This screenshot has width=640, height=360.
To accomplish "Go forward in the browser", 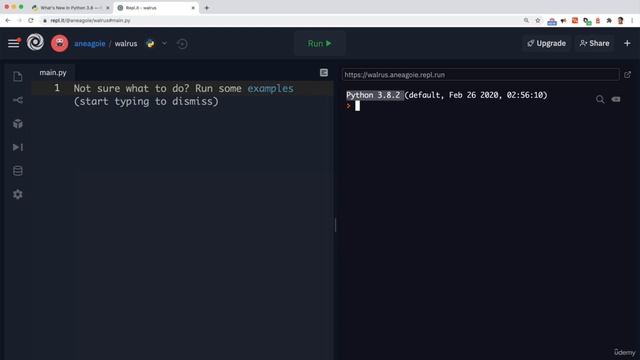I will [19, 20].
